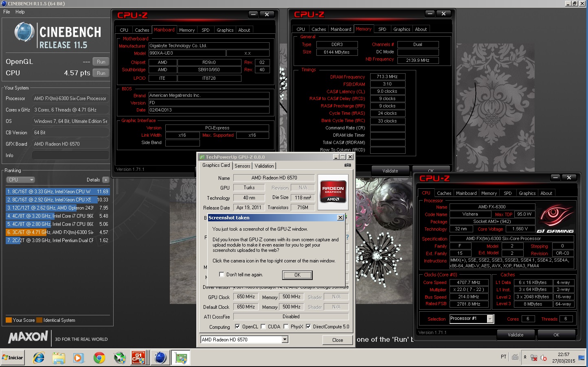Open Windows Explorer folder in taskbar
588x367 pixels.
point(59,358)
